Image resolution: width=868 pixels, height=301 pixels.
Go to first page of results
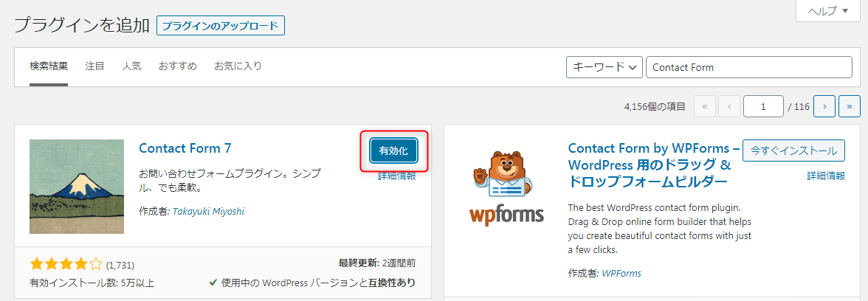click(x=705, y=106)
